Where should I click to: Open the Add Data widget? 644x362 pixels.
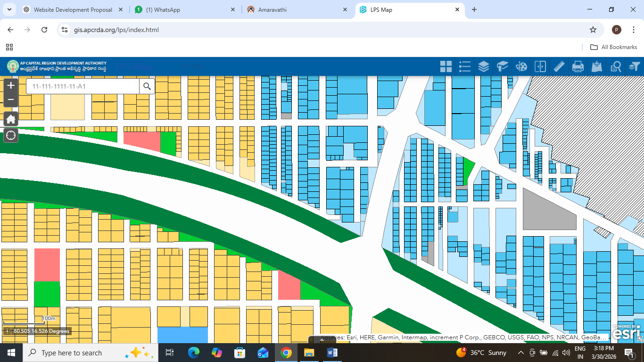point(597,66)
